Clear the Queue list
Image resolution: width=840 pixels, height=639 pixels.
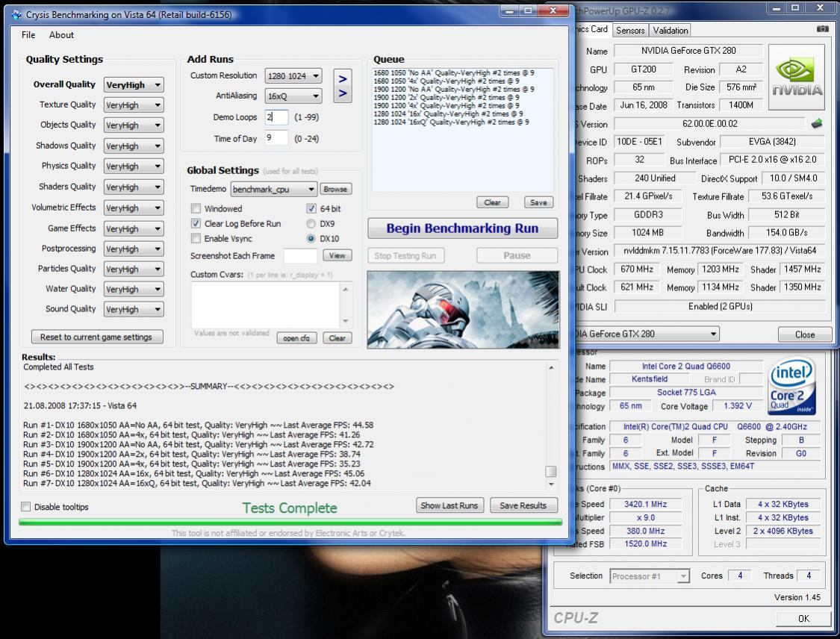point(492,202)
